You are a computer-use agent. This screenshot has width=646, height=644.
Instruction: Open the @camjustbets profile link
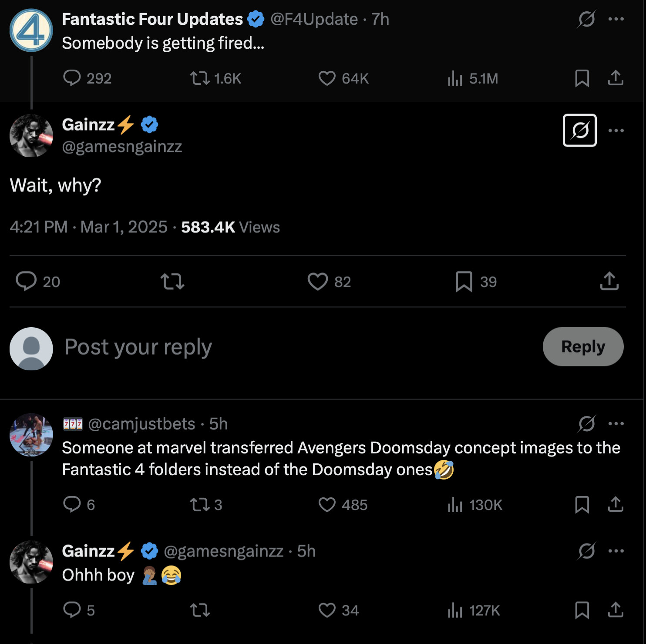tap(141, 424)
